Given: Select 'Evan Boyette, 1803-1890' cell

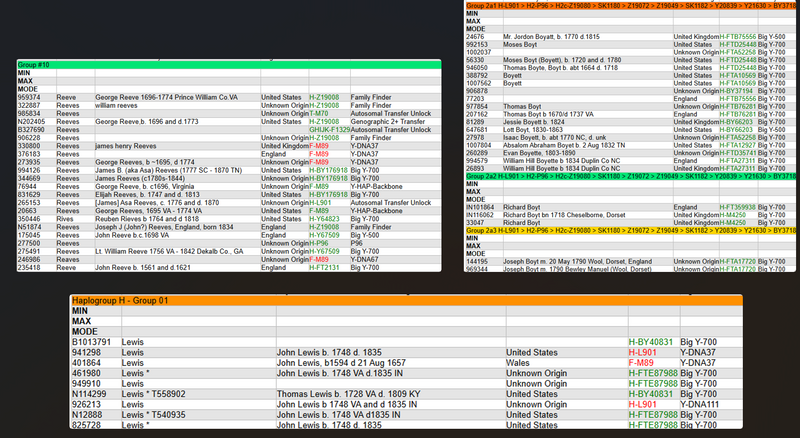Looking at the screenshot, I should pyautogui.click(x=539, y=153).
